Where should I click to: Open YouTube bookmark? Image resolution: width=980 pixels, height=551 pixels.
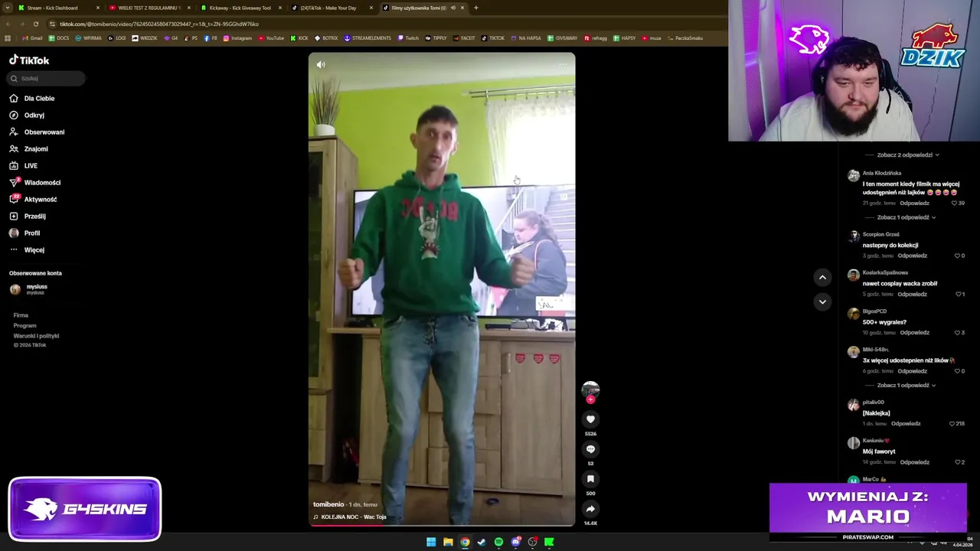point(271,38)
